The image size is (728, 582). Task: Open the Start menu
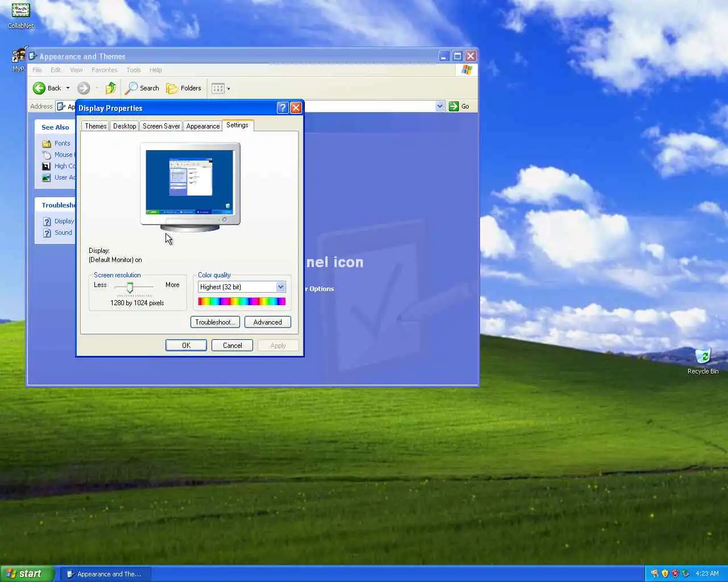[x=27, y=573]
